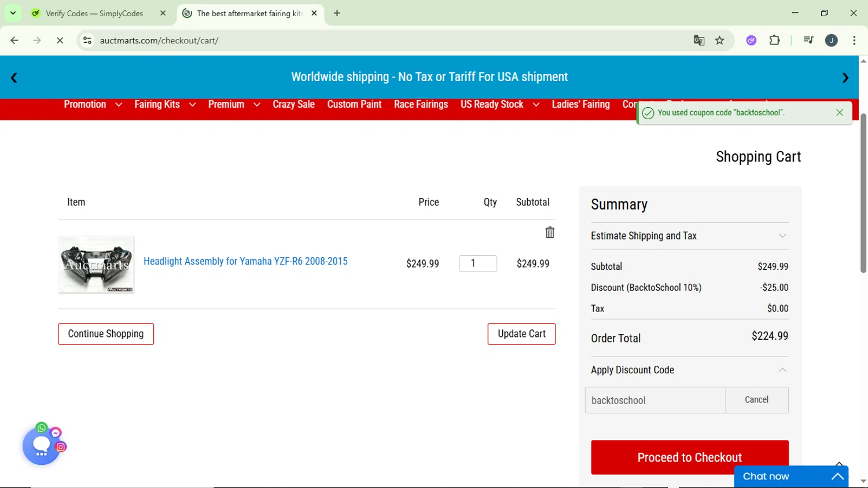Show the next banner announcement
868x488 pixels.
coord(845,78)
